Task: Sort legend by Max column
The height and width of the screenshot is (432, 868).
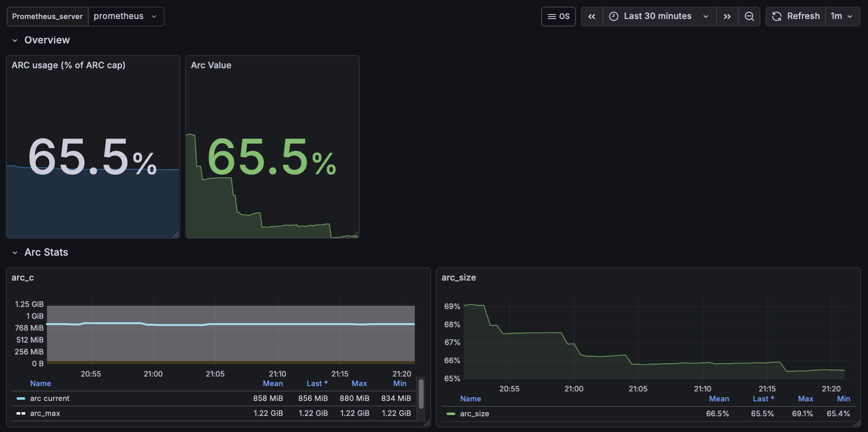Action: click(x=359, y=383)
